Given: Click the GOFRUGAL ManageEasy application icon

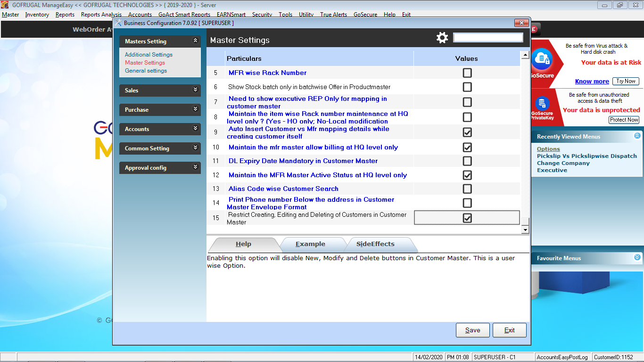Looking at the screenshot, I should point(5,5).
